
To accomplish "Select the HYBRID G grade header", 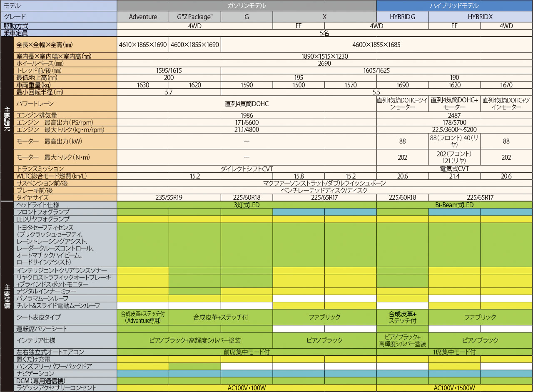I will click(x=402, y=17).
